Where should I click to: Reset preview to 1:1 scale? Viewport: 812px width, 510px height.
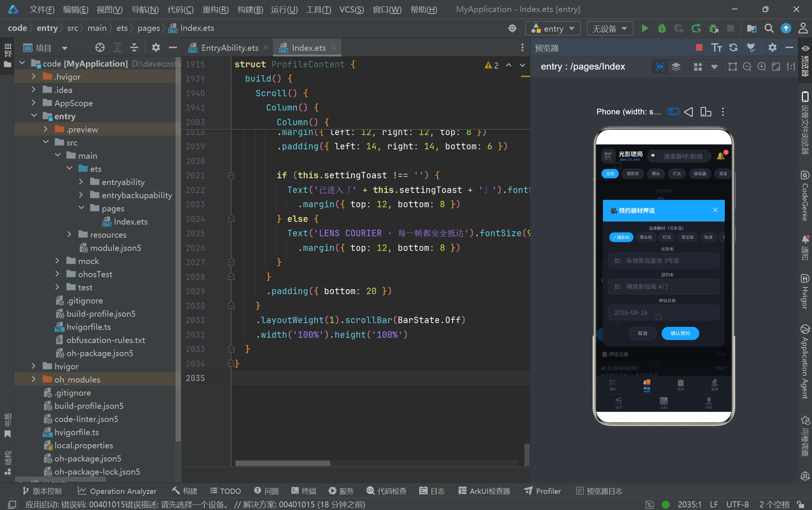791,67
